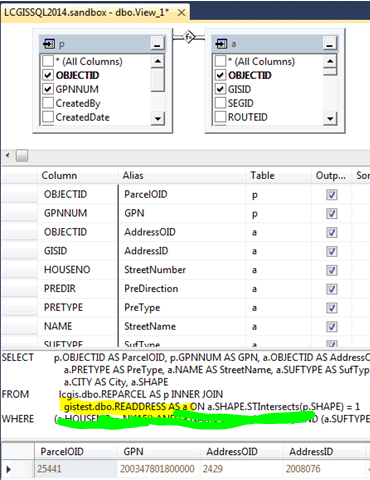Screen dimensions: 370x480
Task: Close the dbo.View_1 tab
Action: pyautogui.click(x=181, y=13)
